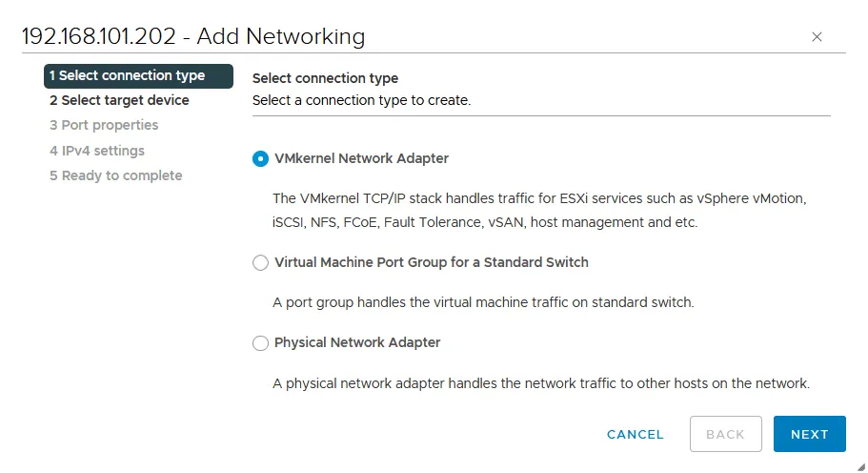Screen dimensions: 868x473
Task: Choose the Virtual Machine Port Group radio button
Action: [260, 263]
